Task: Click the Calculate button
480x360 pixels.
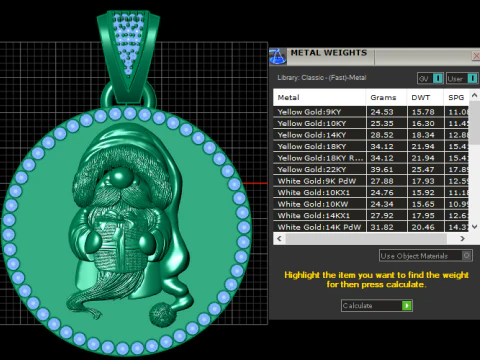Action: pyautogui.click(x=377, y=305)
